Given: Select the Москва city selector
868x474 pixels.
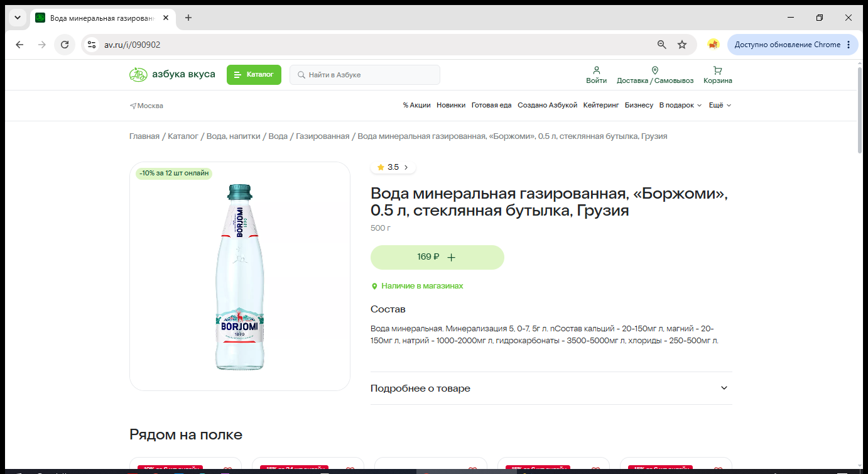Looking at the screenshot, I should click(x=146, y=106).
